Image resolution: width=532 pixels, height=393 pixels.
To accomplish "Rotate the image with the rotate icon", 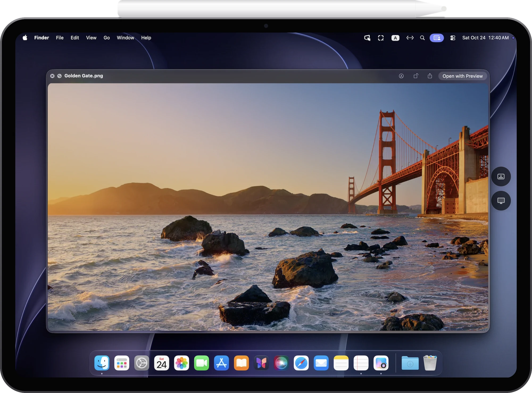I will 416,76.
